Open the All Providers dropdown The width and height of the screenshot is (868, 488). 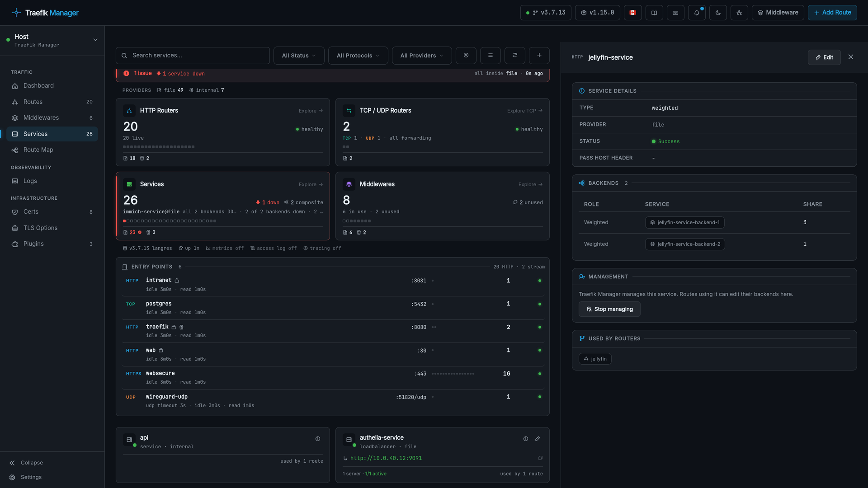[x=422, y=56]
